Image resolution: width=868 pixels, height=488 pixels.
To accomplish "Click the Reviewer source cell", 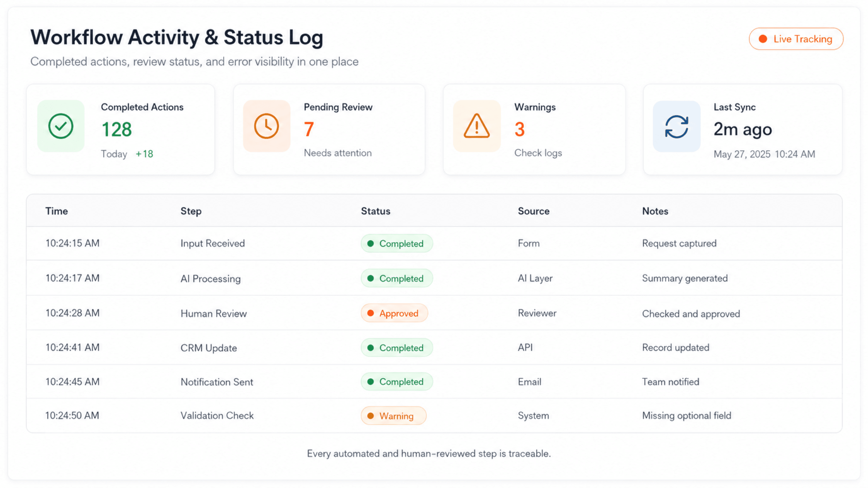I will point(537,313).
